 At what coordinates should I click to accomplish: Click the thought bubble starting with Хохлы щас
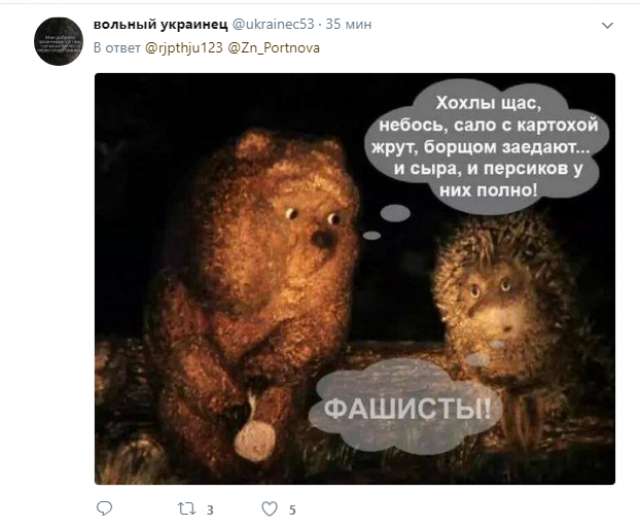coord(488,147)
